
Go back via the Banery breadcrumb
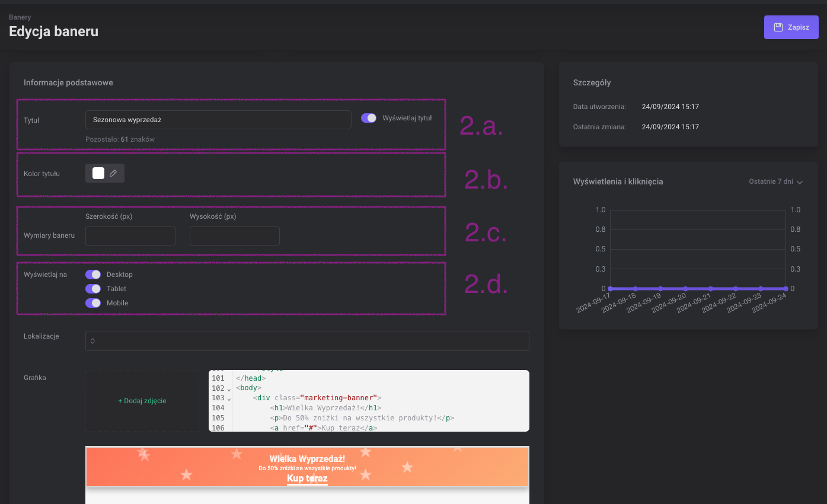tap(20, 17)
